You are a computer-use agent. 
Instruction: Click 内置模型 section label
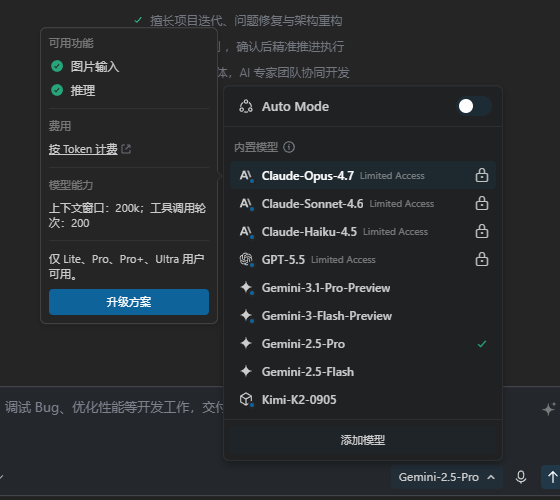point(256,147)
